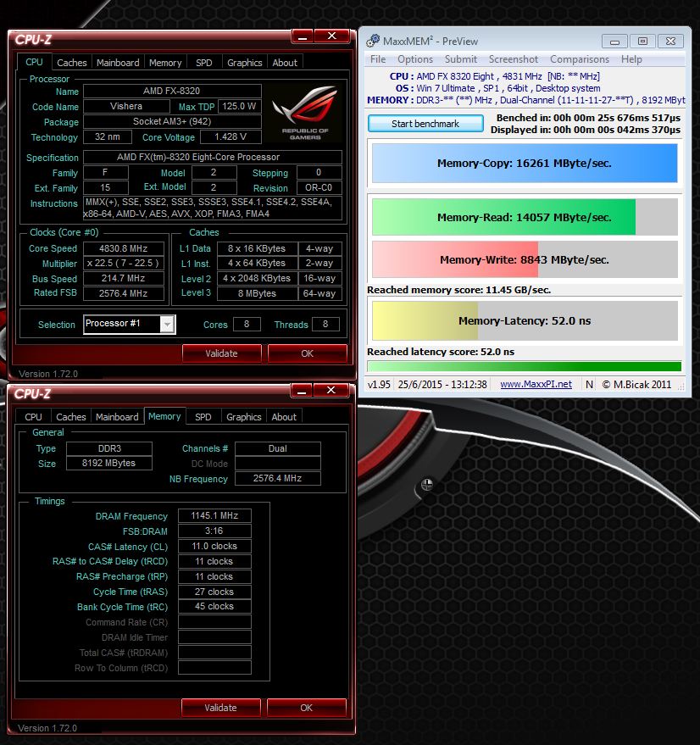Viewport: 700px width, 745px height.
Task: Start the MaxxMEM benchmark
Action: coord(425,124)
